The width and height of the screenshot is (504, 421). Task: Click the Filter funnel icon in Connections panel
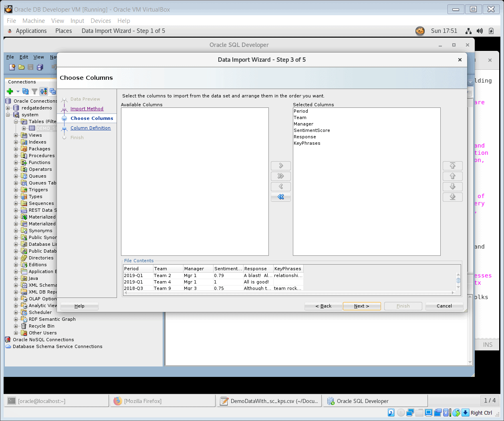[34, 91]
